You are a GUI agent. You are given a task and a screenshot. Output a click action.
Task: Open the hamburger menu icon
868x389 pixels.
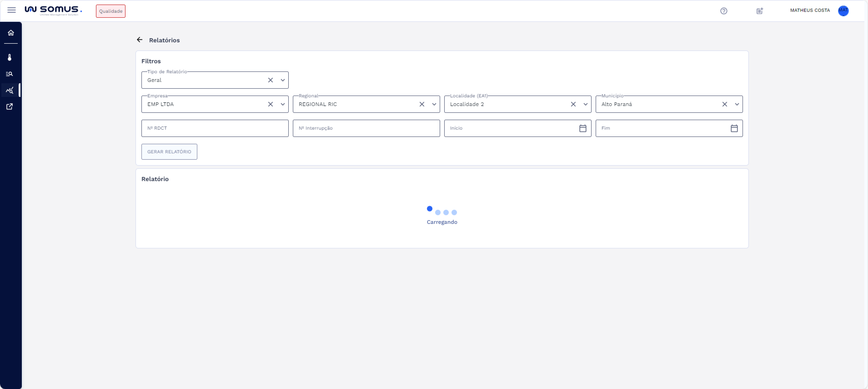point(11,10)
